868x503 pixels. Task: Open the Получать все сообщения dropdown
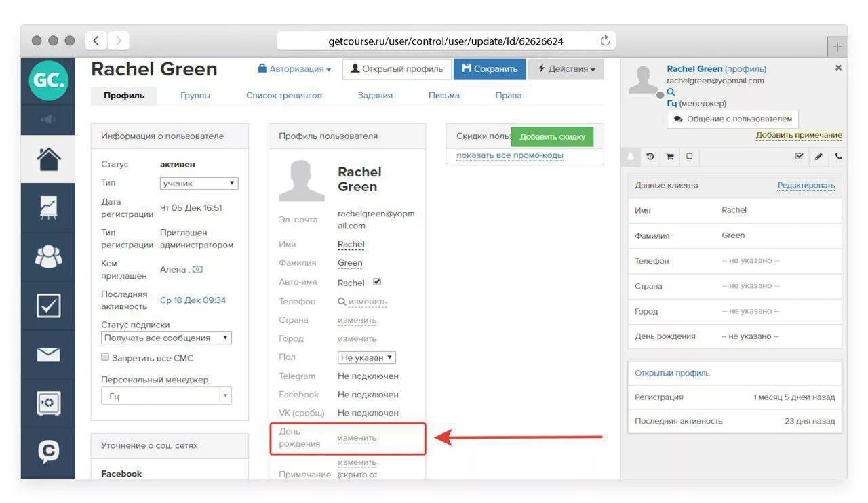(x=167, y=338)
